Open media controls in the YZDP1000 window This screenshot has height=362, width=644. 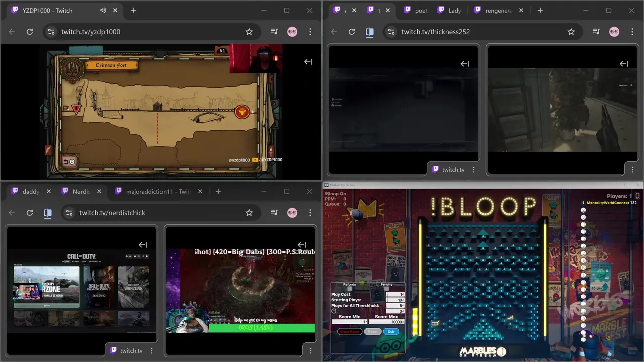coord(274,32)
